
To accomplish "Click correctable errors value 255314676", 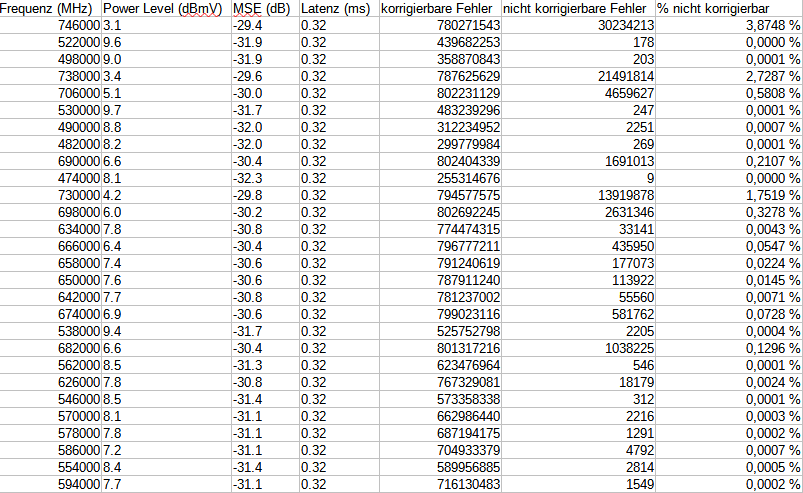I will coord(440,179).
